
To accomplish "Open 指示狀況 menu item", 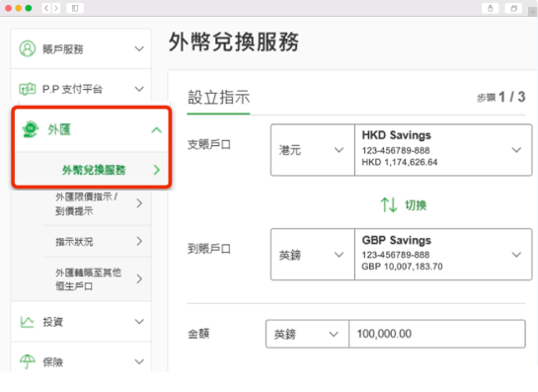I will click(x=97, y=241).
